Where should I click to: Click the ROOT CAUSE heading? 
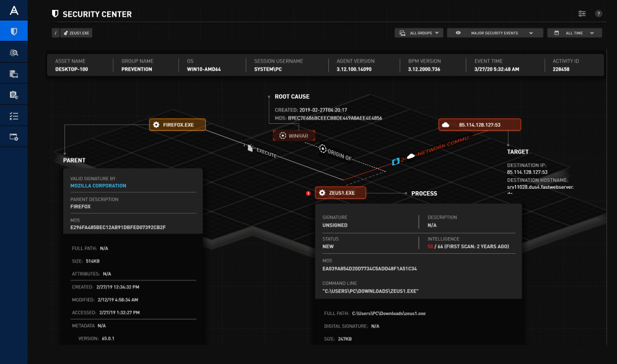point(292,97)
